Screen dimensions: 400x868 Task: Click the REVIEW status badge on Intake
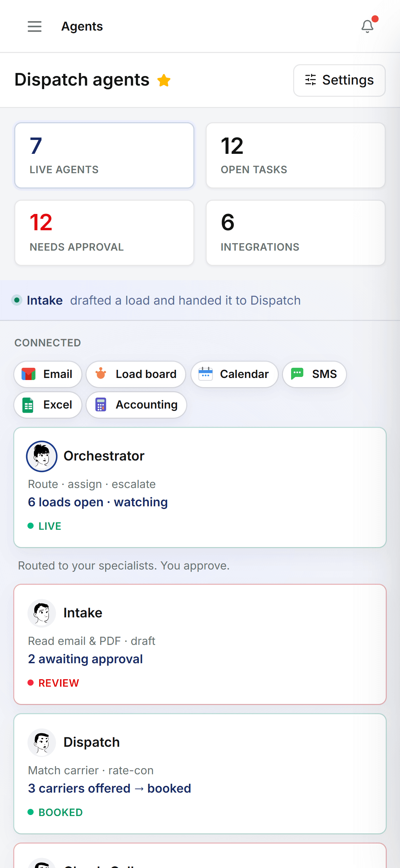pos(53,683)
